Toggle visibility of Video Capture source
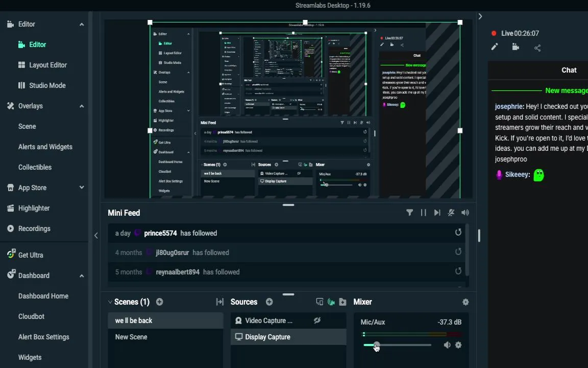The width and height of the screenshot is (588, 368). click(x=317, y=320)
